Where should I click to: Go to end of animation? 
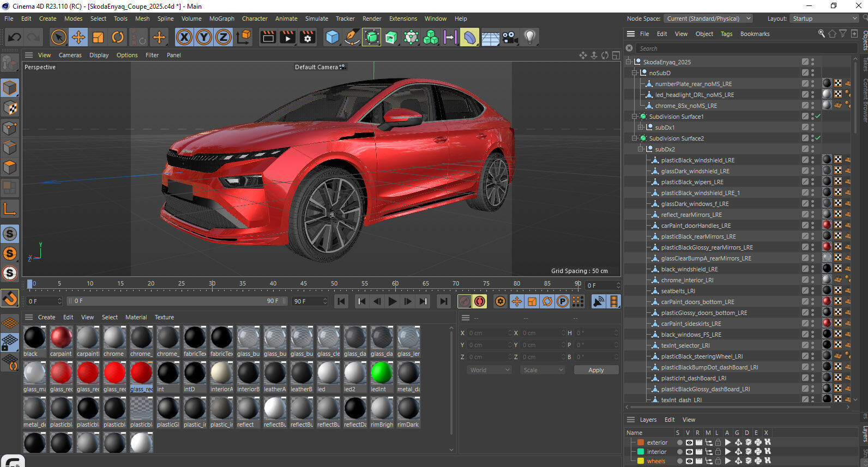pyautogui.click(x=444, y=301)
